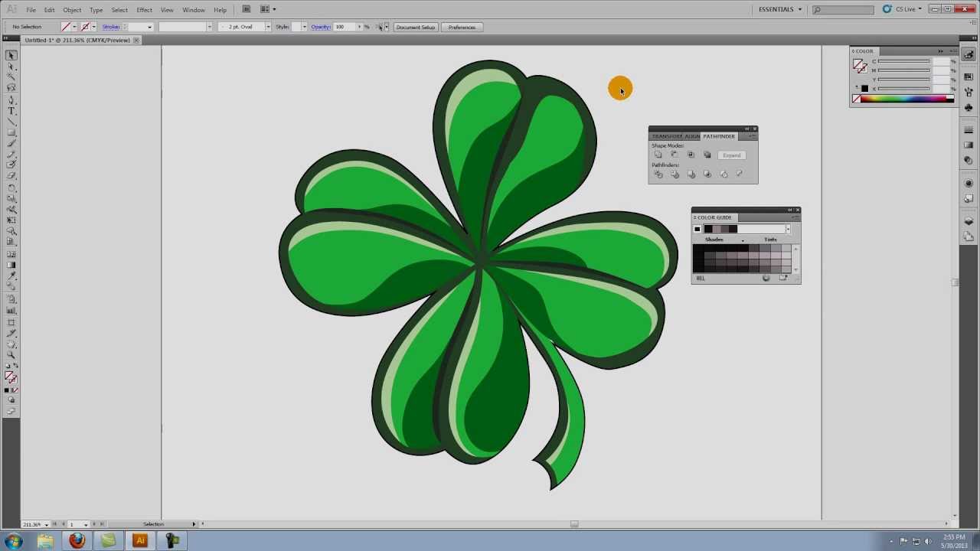Open stroke color dropdown in control bar

[93, 27]
